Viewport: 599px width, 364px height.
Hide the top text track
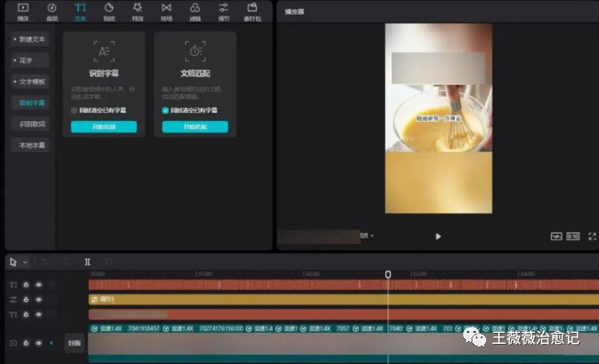pyautogui.click(x=39, y=285)
